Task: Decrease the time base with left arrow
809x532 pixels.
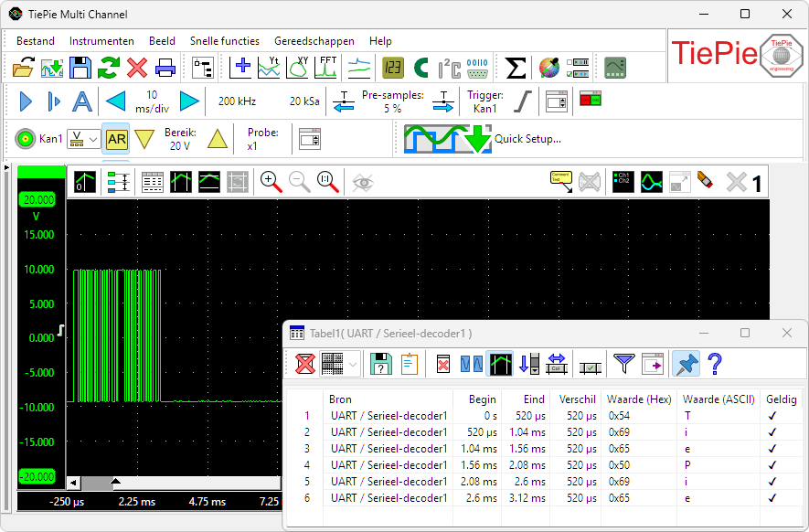Action: coord(115,101)
